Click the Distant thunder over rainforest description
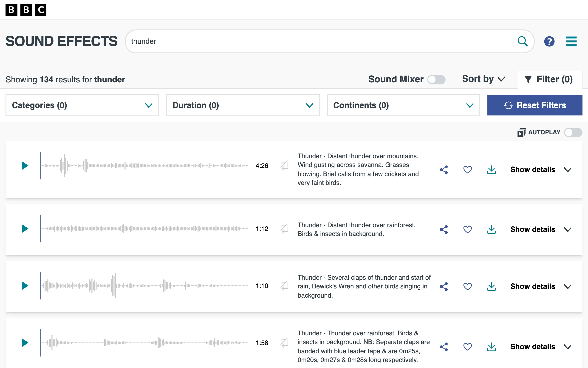This screenshot has height=368, width=588. (x=356, y=230)
